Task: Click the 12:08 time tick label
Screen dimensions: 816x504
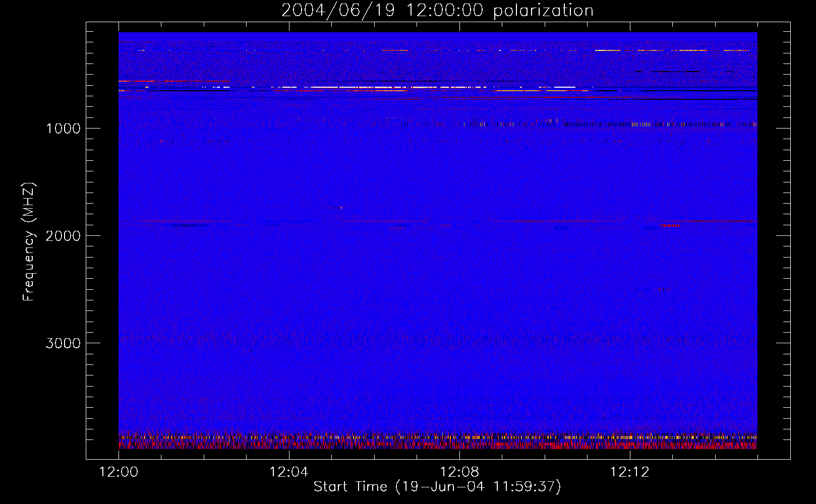Action: click(x=459, y=472)
